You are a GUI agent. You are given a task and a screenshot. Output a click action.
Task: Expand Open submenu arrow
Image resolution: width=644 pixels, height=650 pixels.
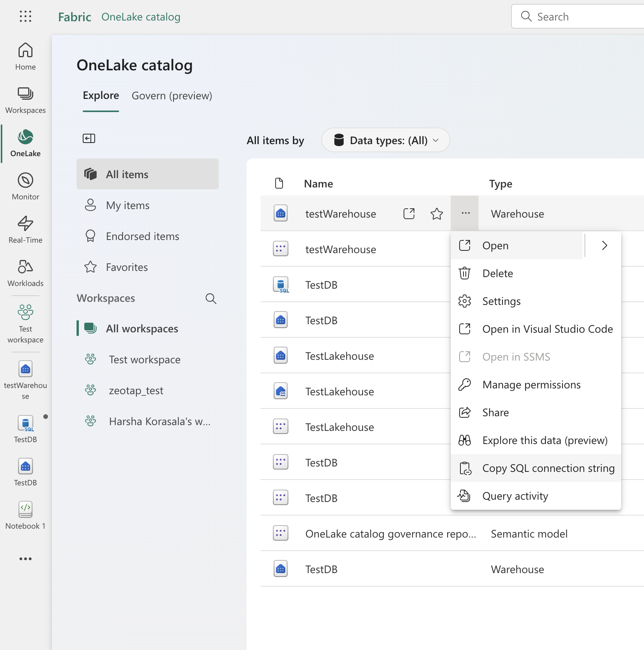(x=605, y=245)
